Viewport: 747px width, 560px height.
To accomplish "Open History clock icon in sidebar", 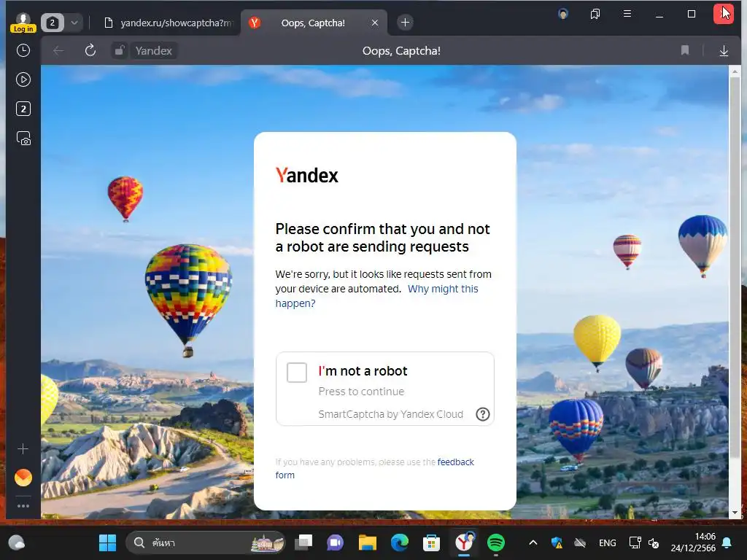I will (23, 50).
